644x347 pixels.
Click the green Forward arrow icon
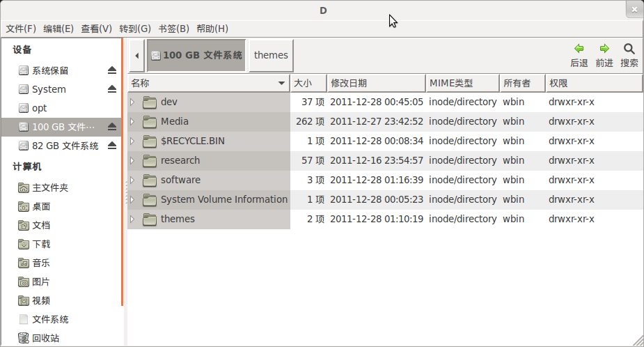pos(604,49)
